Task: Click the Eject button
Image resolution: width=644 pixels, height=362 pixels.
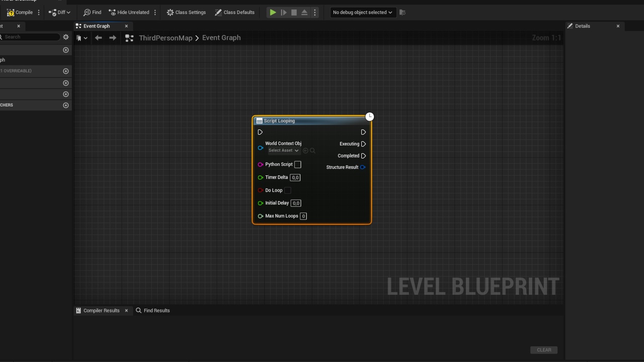Action: (x=304, y=12)
